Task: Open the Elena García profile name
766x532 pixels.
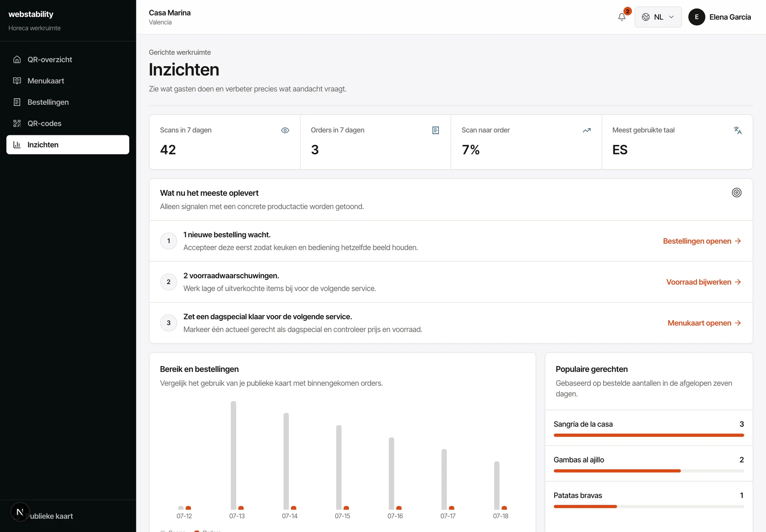Action: pos(730,17)
